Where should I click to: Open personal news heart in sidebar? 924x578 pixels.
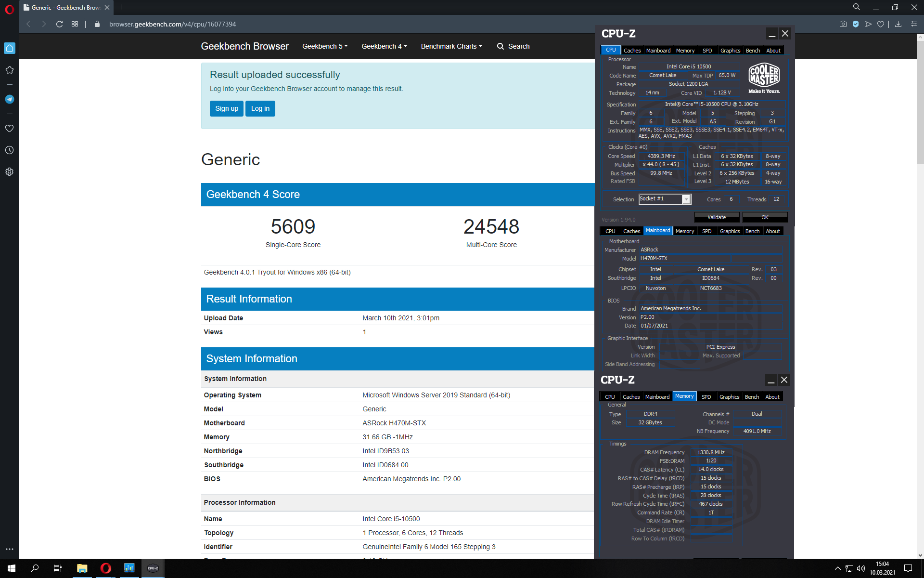tap(10, 129)
